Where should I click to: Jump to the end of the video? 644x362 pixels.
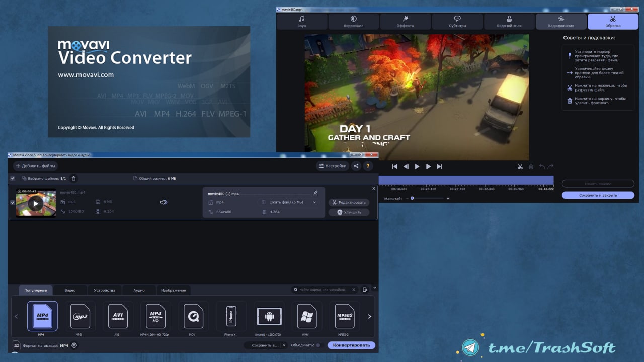439,166
